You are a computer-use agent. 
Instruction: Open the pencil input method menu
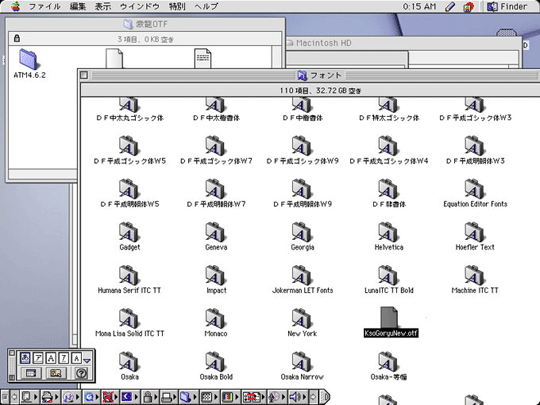(x=450, y=6)
